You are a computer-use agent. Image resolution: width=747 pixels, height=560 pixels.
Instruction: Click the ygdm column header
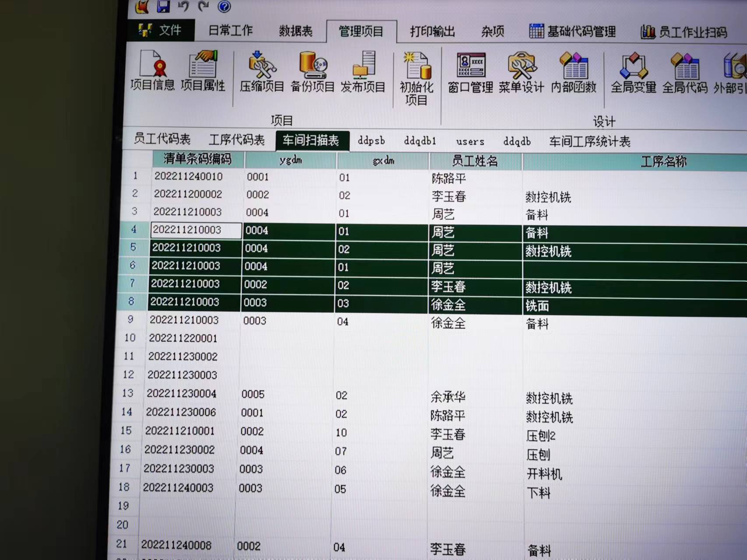(x=290, y=160)
